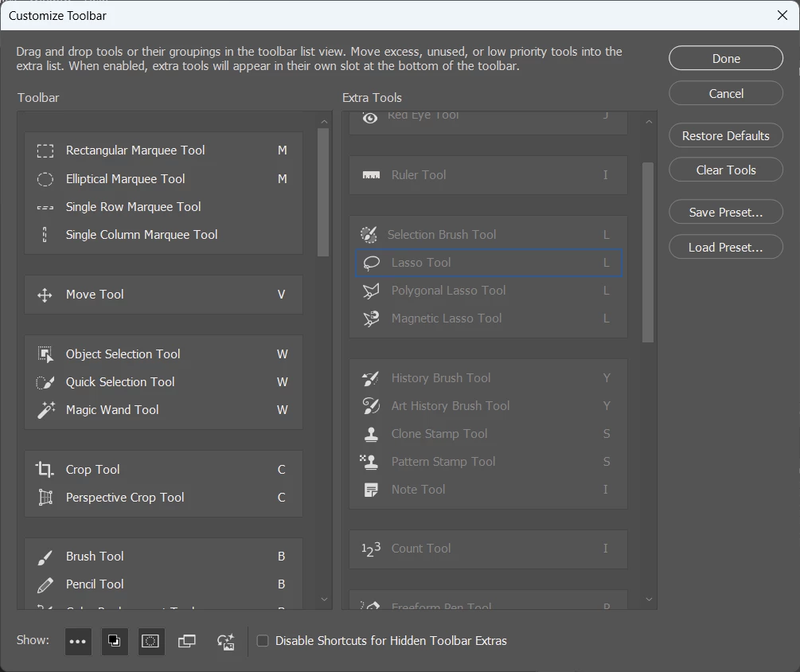Select the 'Count Tool' label
The image size is (800, 672).
(x=421, y=549)
